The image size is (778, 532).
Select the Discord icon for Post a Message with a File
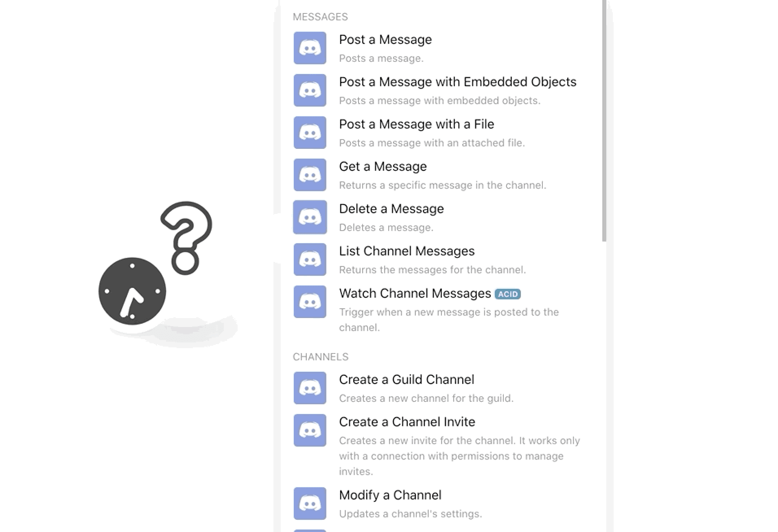310,132
